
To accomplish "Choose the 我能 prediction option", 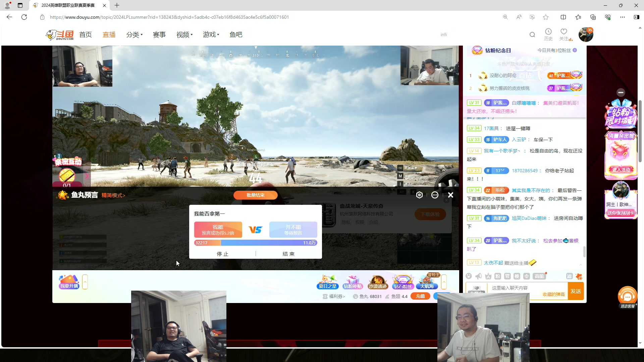I will tap(218, 230).
